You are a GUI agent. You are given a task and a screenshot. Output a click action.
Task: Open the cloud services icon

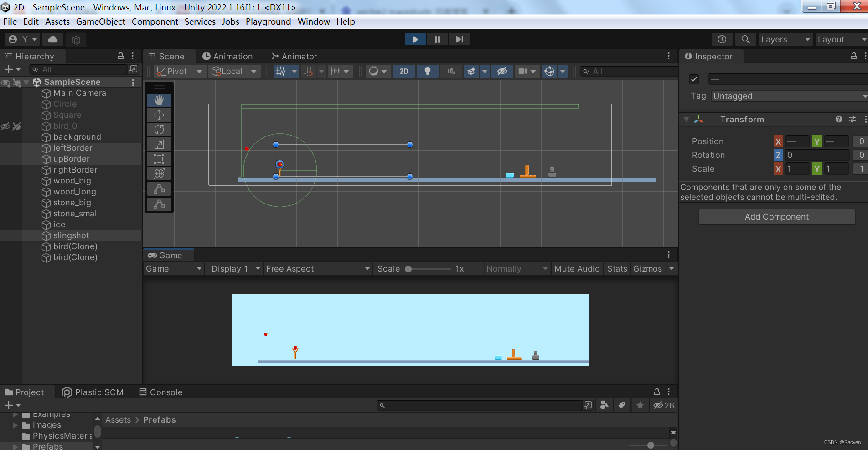click(x=53, y=39)
